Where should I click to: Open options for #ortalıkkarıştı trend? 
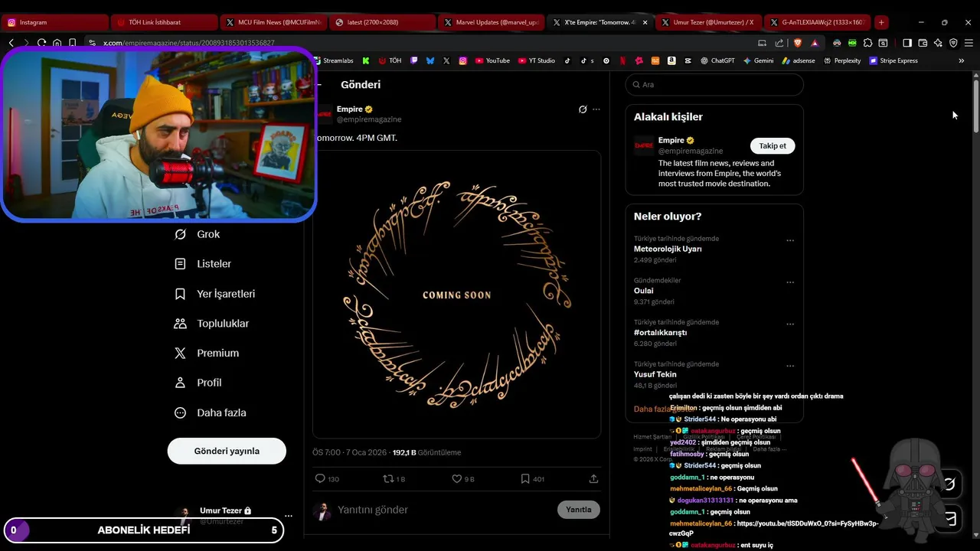pos(790,324)
